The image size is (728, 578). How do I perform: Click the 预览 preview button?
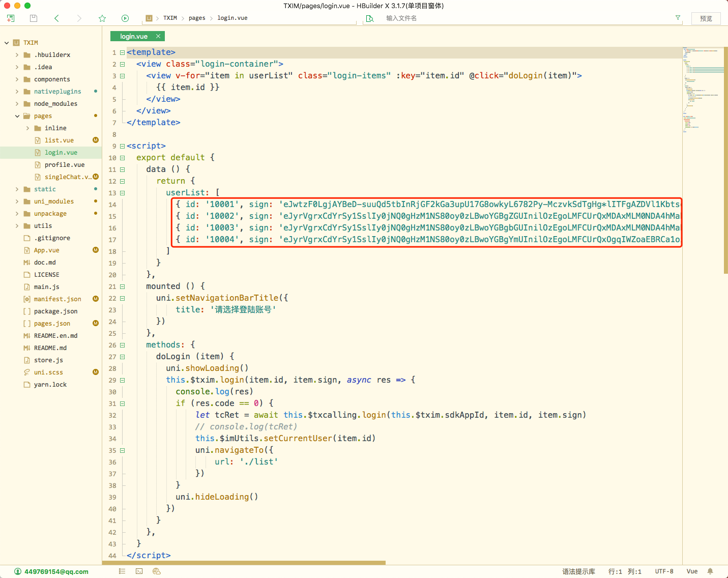[x=706, y=18]
